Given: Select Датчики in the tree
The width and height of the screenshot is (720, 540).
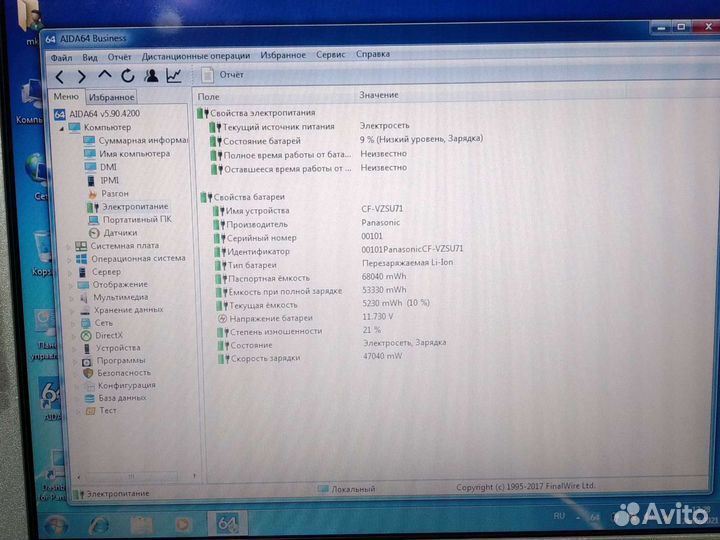Looking at the screenshot, I should pyautogui.click(x=120, y=232).
